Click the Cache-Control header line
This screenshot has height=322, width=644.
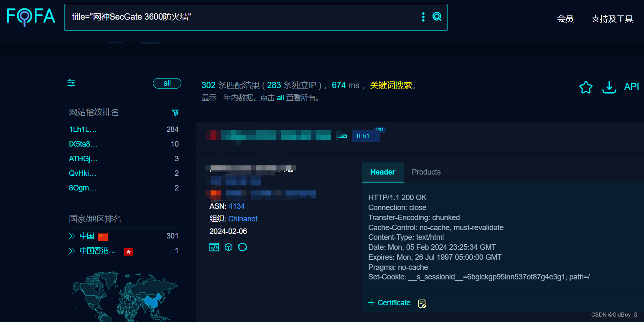click(436, 228)
